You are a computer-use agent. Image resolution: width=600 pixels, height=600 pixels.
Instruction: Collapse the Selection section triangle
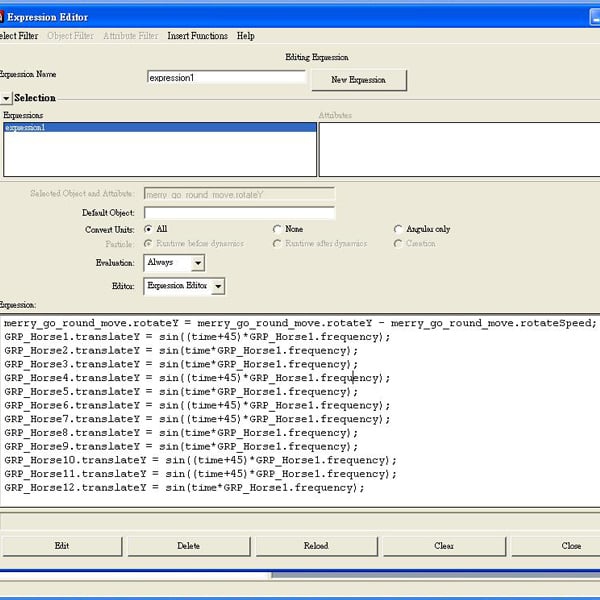point(6,99)
